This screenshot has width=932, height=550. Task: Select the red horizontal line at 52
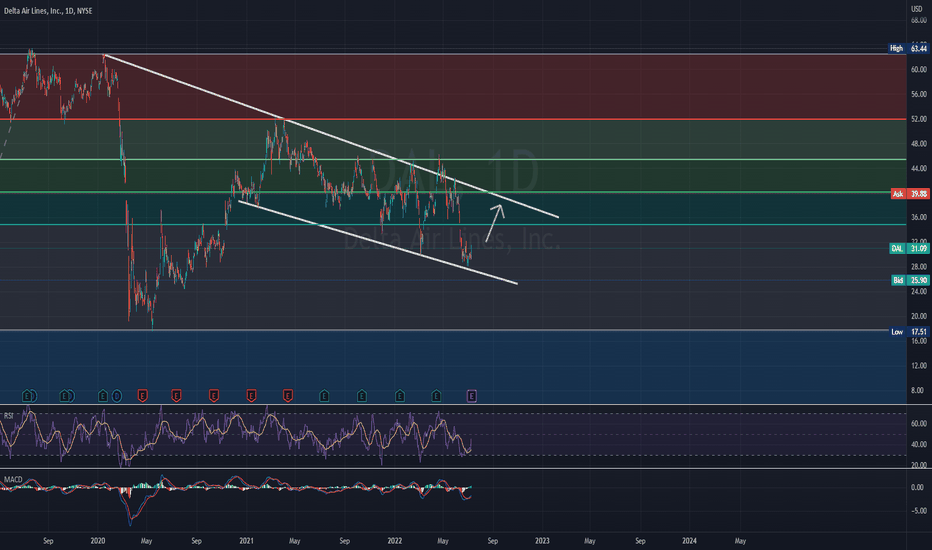453,120
